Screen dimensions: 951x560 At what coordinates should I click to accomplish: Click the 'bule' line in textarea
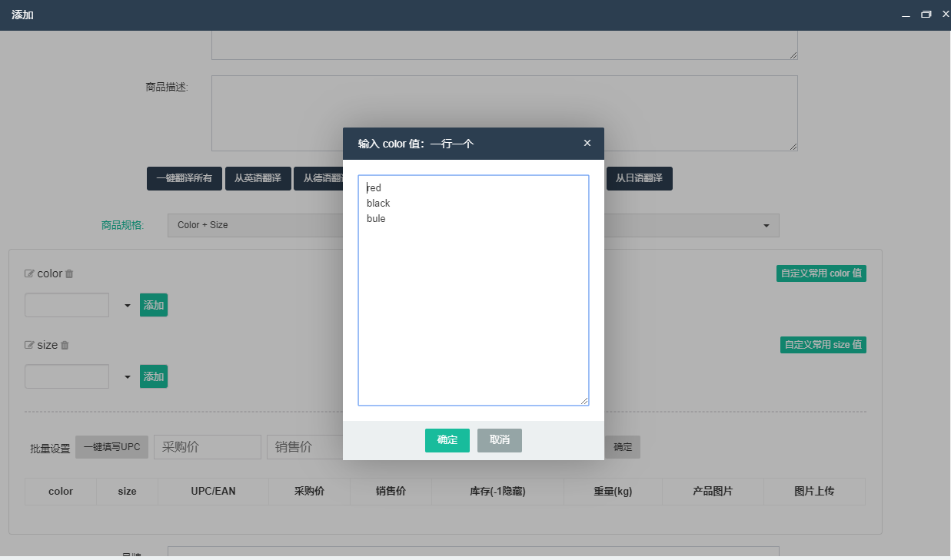tap(376, 218)
